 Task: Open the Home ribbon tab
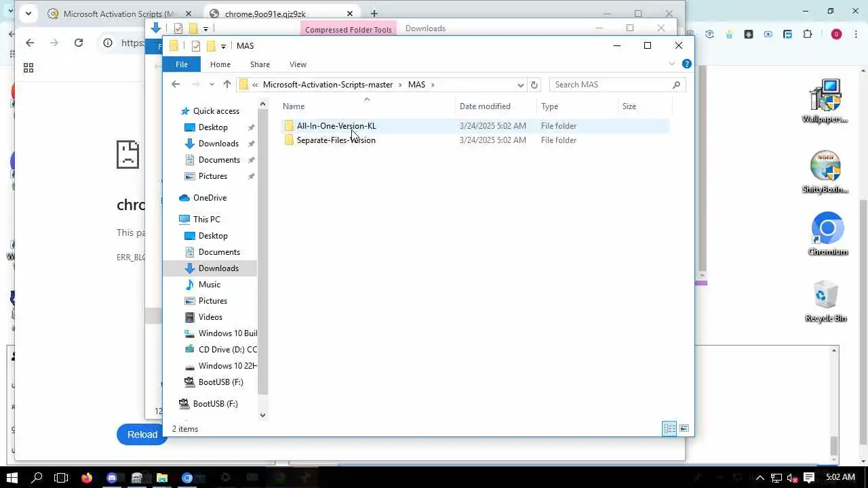(220, 64)
